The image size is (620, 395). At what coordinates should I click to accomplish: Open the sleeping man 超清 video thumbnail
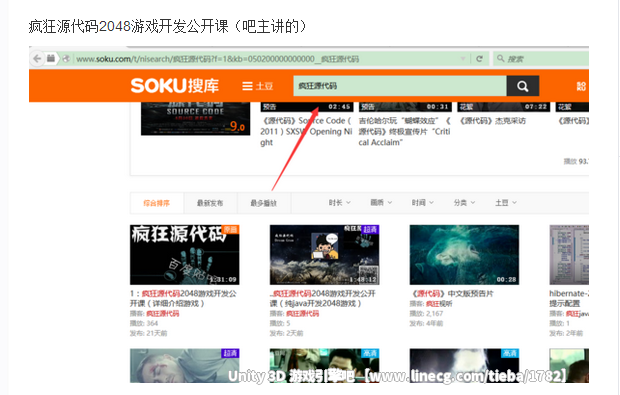tap(185, 365)
